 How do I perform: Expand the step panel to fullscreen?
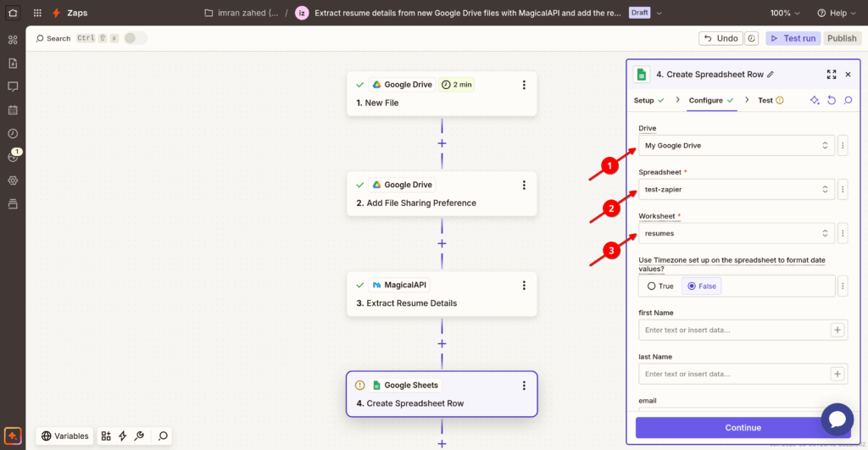pos(832,75)
